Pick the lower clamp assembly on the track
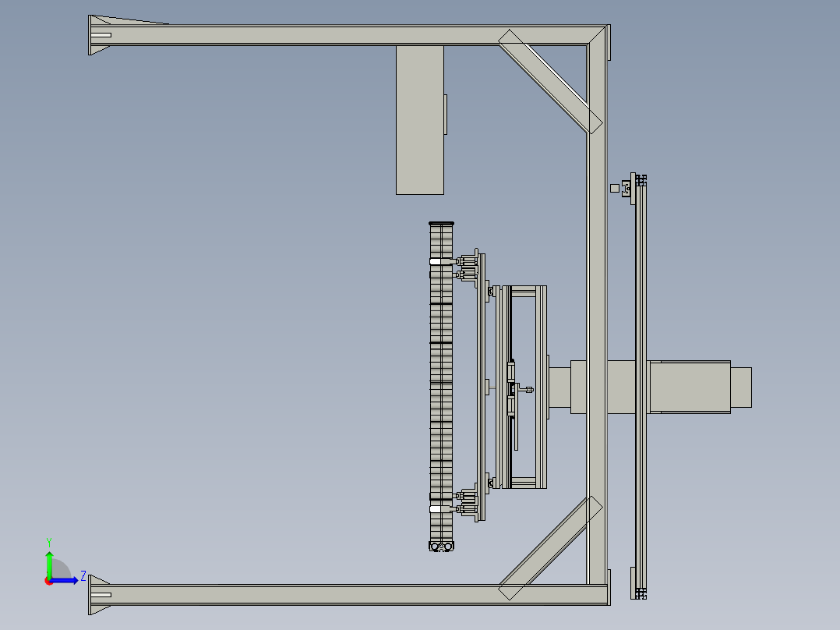The image size is (840, 630). point(468,502)
